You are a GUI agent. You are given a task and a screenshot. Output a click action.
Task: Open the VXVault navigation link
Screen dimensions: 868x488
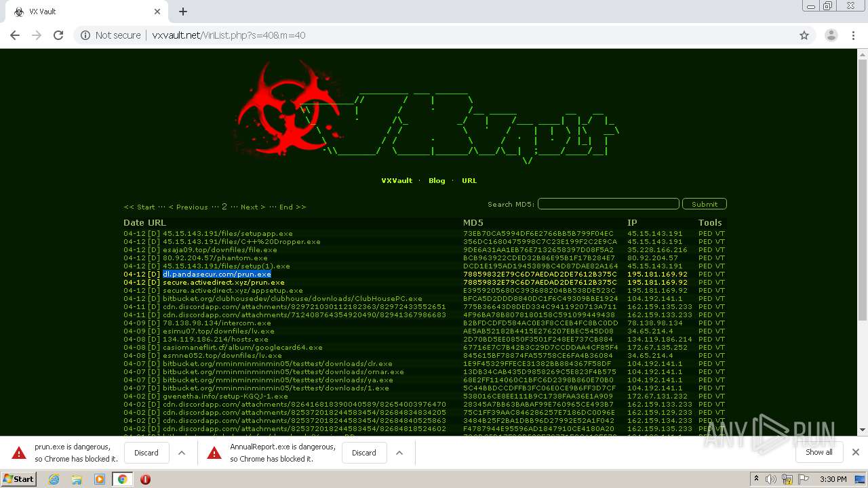[x=397, y=181]
